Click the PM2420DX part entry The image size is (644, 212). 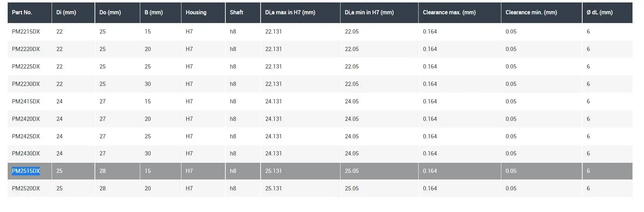[26, 119]
